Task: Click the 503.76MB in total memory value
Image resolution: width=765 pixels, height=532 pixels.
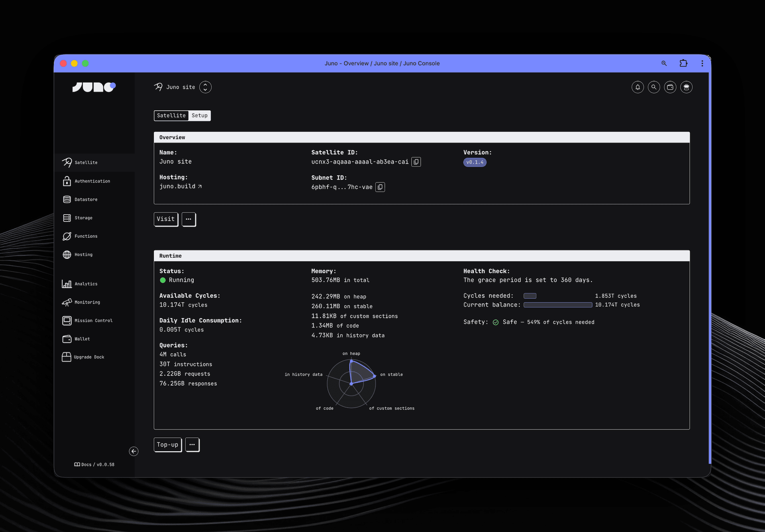Action: (340, 280)
